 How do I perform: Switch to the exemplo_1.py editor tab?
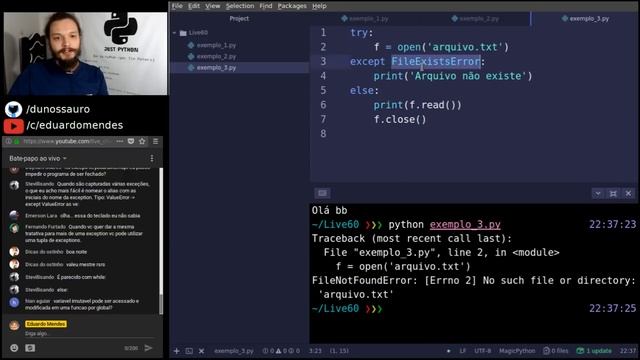click(364, 18)
